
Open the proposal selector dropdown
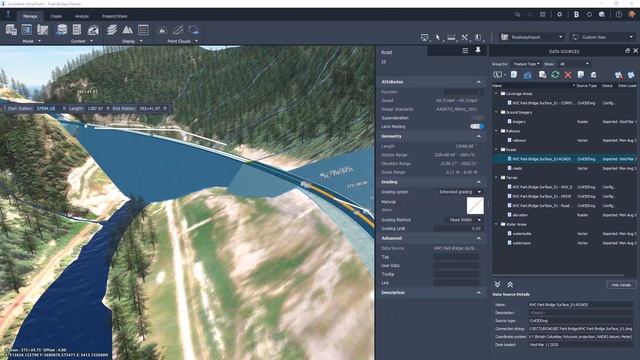pos(532,37)
